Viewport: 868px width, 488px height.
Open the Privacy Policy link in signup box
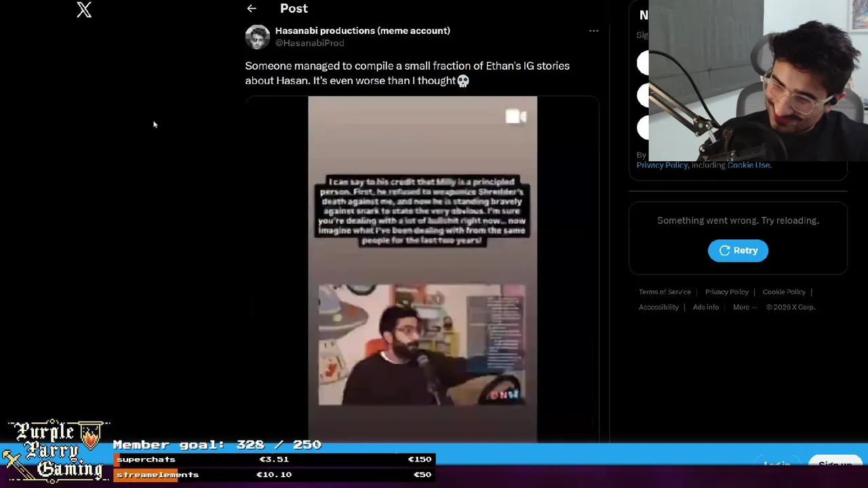click(662, 165)
